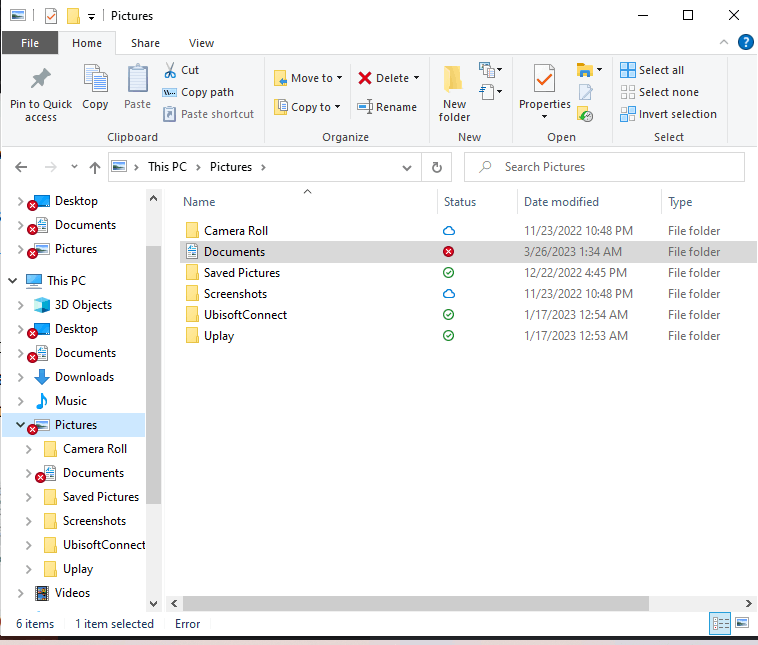The image size is (758, 645).
Task: Click the Pin to Quick access icon
Action: (41, 79)
